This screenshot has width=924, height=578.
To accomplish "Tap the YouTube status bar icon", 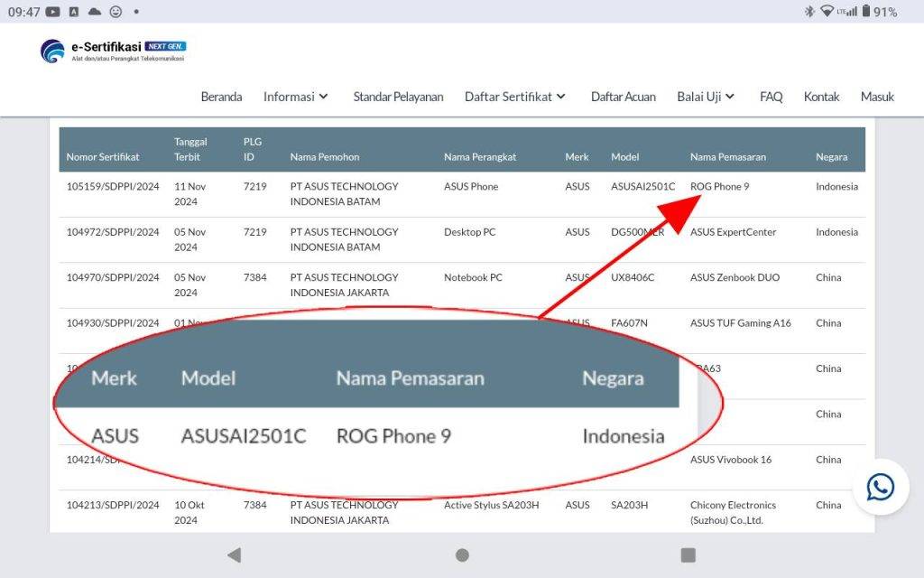I will (x=53, y=12).
